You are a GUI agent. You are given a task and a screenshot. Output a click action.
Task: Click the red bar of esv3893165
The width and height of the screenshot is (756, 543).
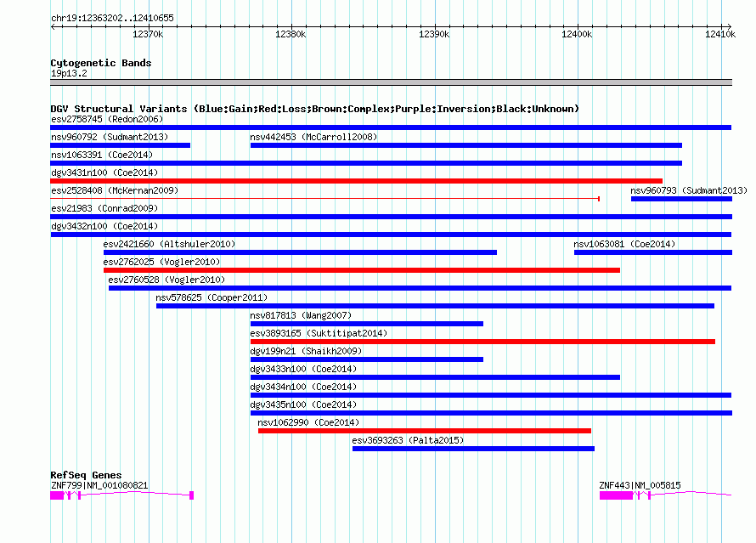click(482, 342)
